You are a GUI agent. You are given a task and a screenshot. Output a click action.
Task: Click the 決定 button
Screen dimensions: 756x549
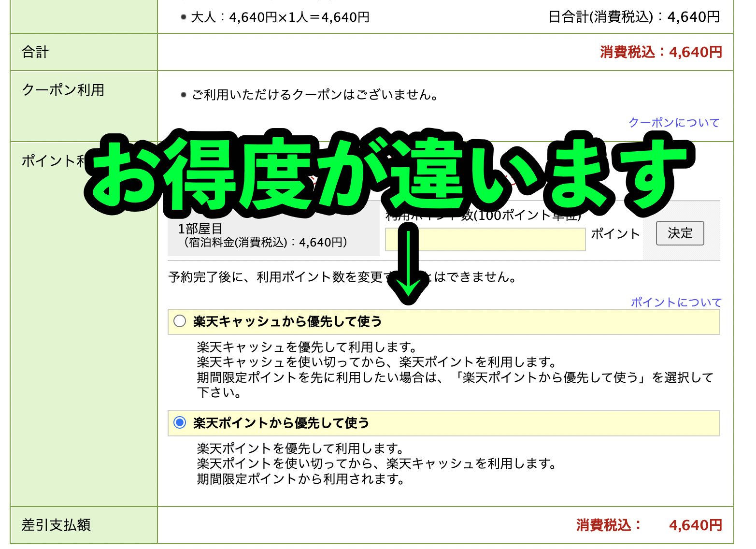pyautogui.click(x=679, y=233)
